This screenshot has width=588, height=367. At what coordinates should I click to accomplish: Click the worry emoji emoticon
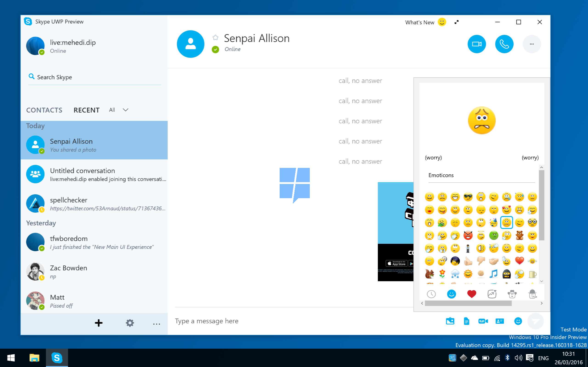(507, 222)
